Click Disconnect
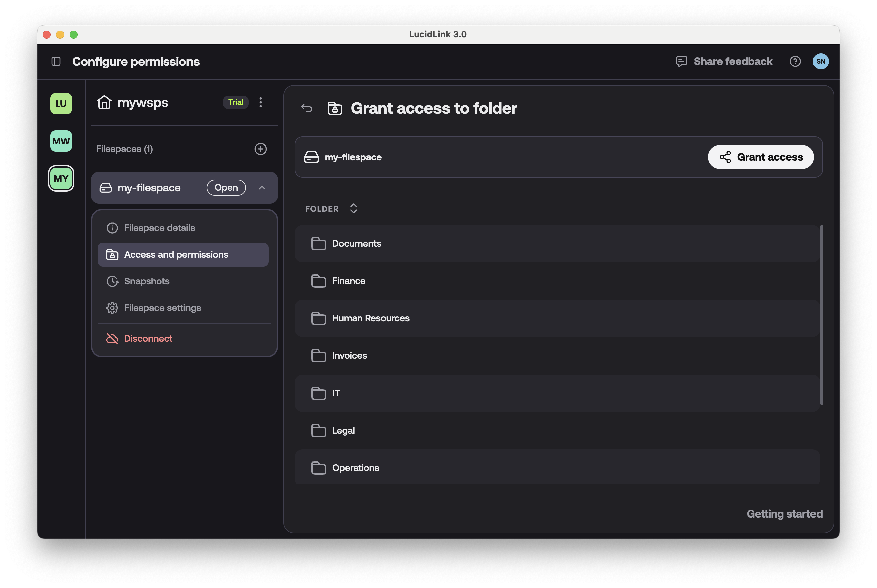The image size is (877, 588). [x=183, y=339]
